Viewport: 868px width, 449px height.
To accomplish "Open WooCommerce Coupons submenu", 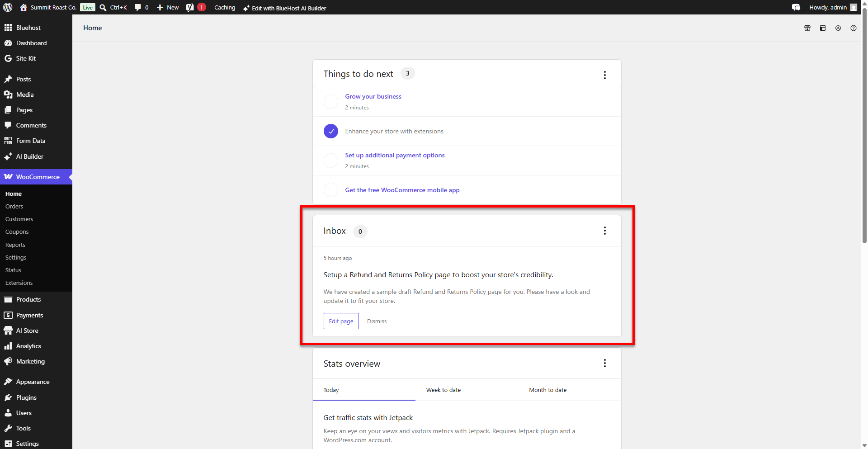I will (x=17, y=232).
